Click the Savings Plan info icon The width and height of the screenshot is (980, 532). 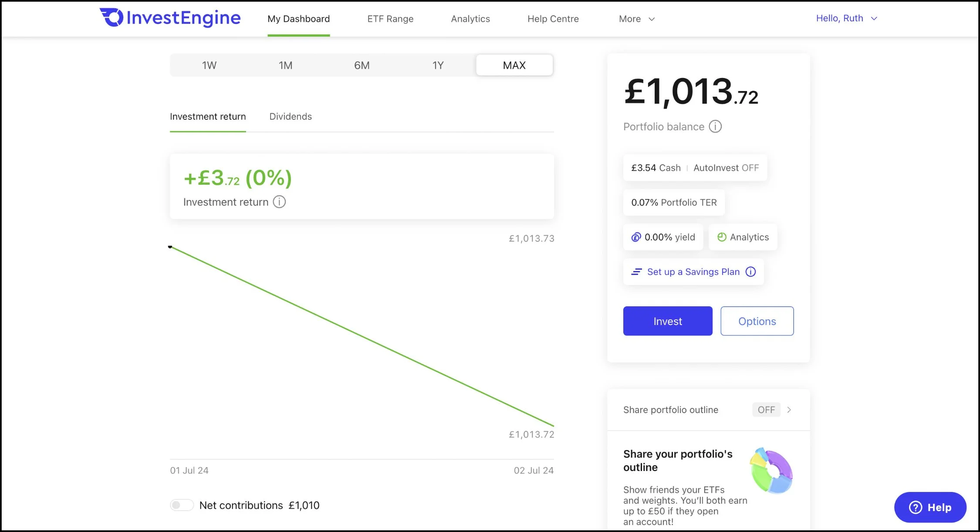tap(750, 272)
